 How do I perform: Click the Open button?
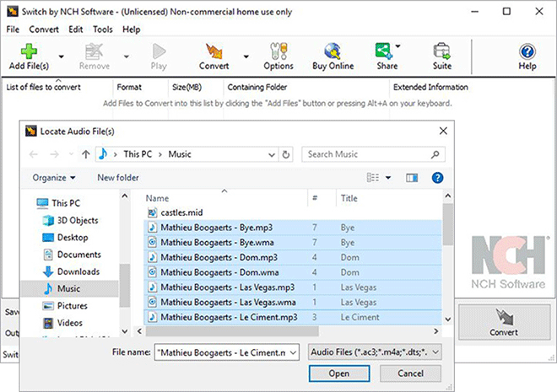339,373
